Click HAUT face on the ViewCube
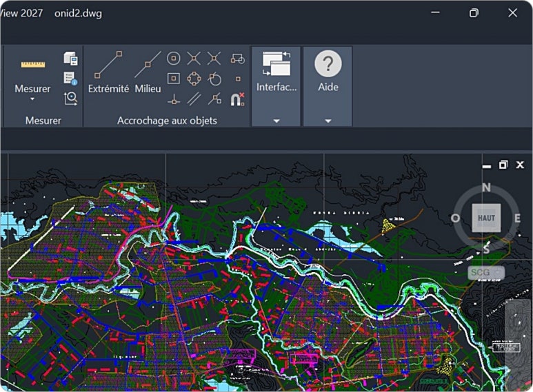Image resolution: width=533 pixels, height=392 pixels. [486, 218]
